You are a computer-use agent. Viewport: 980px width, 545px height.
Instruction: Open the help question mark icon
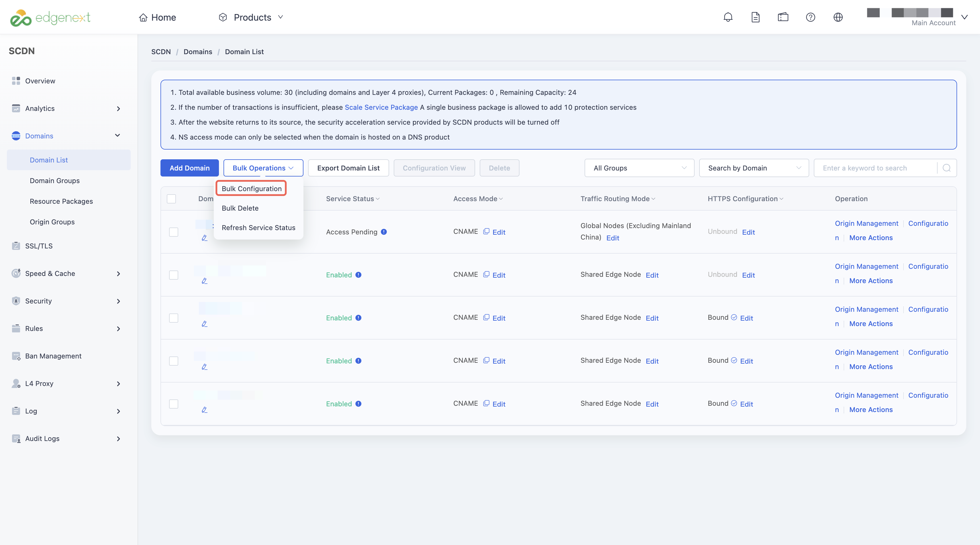810,17
